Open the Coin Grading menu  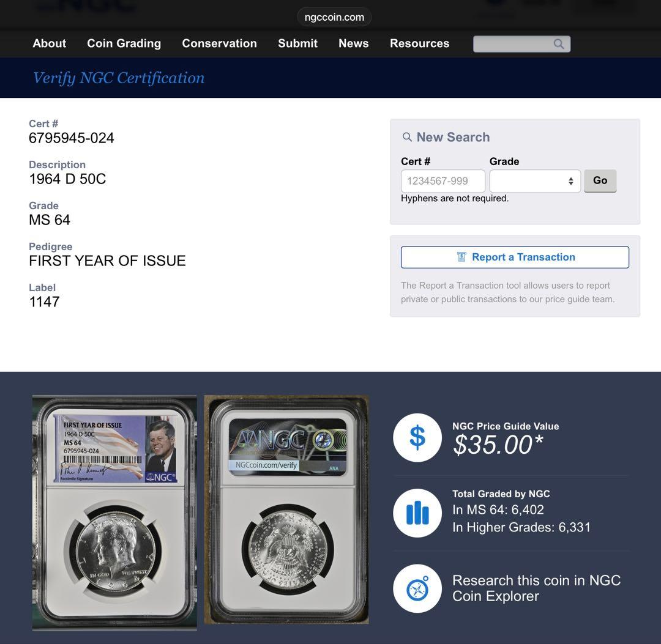124,43
